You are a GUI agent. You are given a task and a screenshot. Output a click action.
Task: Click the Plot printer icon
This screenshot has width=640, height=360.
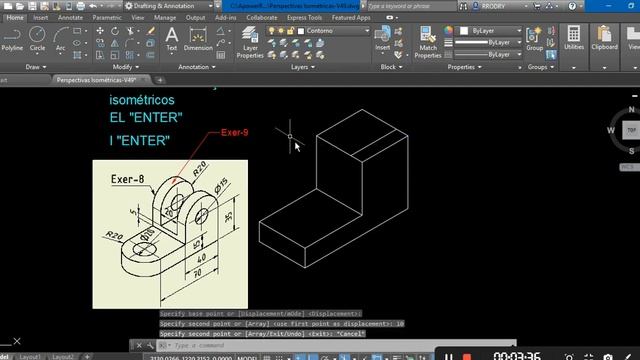81,6
